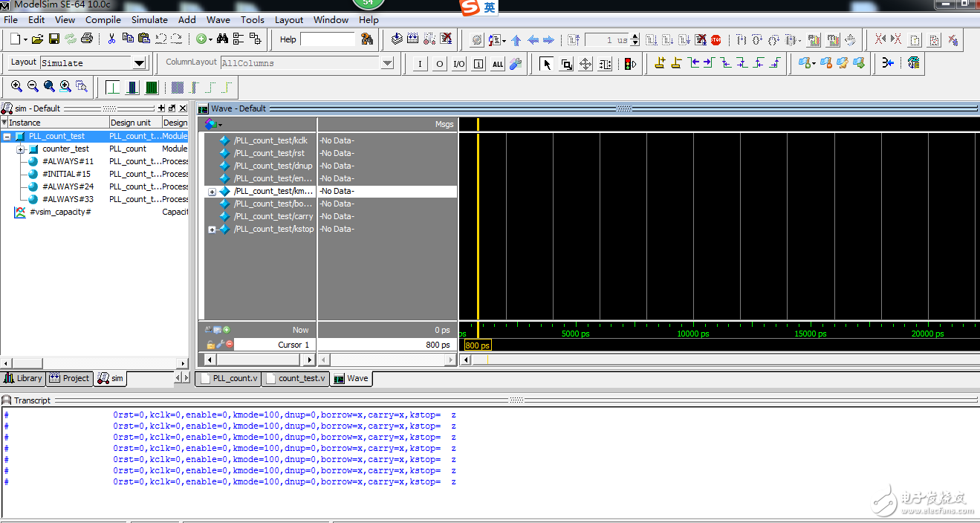Expand the /PLL_count_test/kstop signal
This screenshot has height=523, width=980.
212,230
